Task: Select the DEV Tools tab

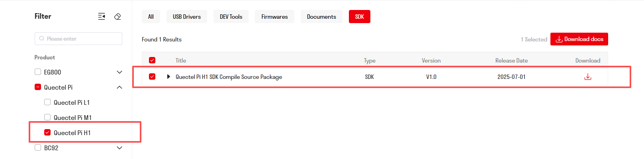Action: click(x=231, y=17)
